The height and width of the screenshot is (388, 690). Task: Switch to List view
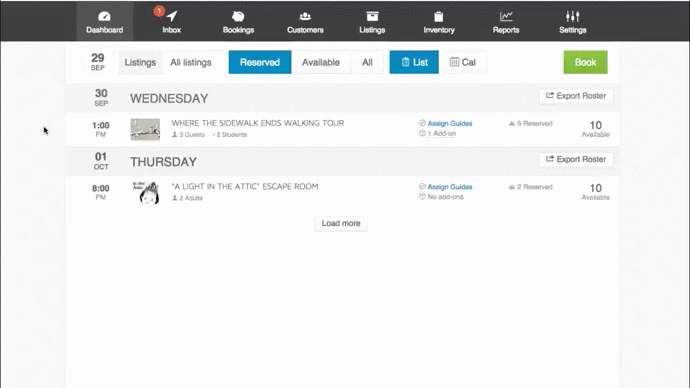(x=414, y=62)
